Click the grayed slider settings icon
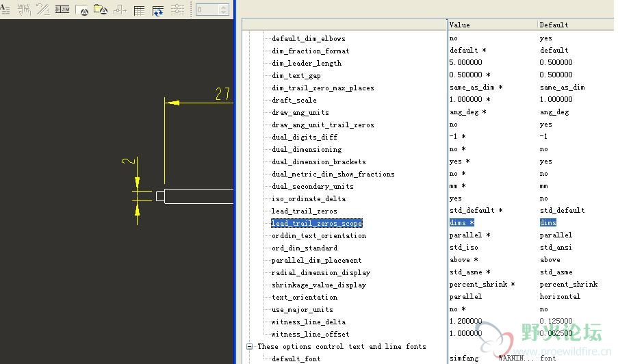618x364 pixels. pos(177,10)
